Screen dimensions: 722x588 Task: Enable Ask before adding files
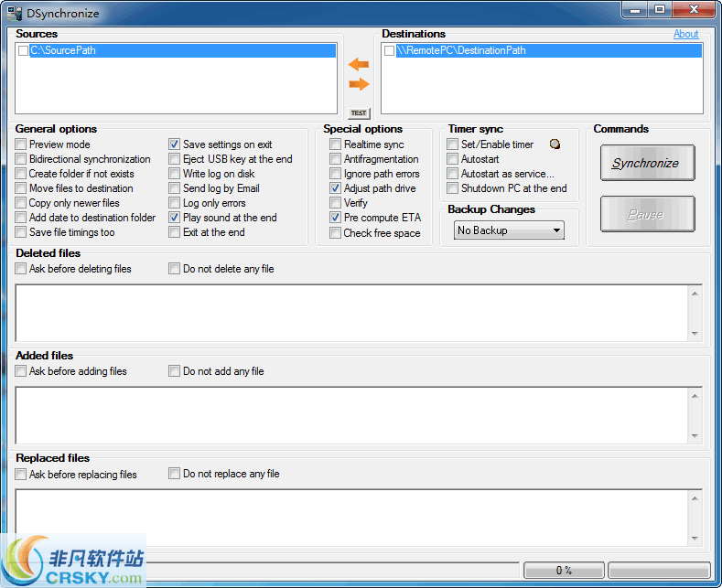21,371
